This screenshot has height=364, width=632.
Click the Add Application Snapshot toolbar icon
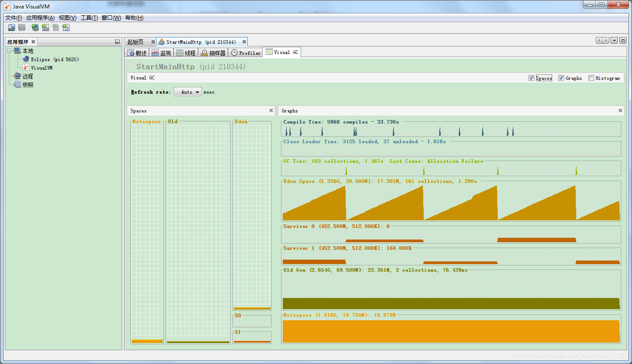(66, 28)
